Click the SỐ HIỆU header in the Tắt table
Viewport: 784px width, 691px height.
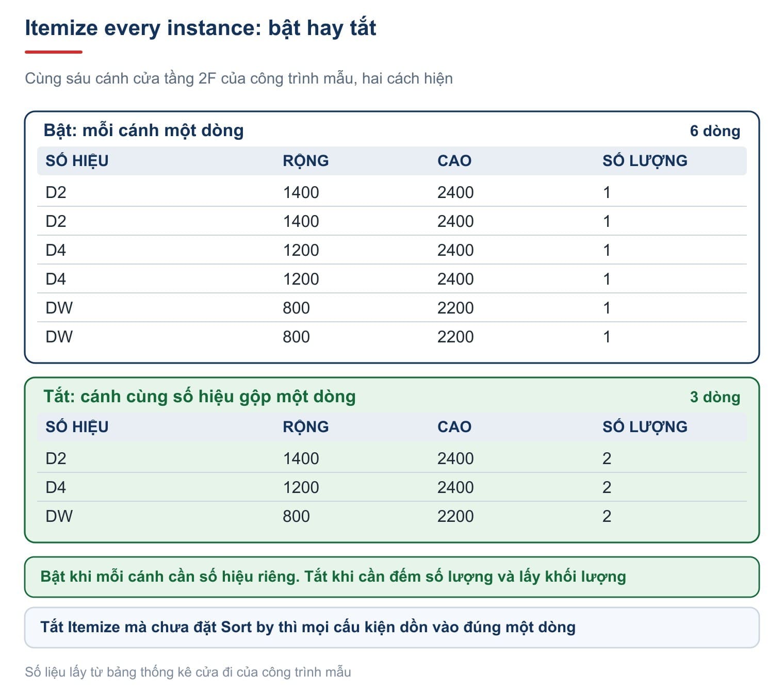(x=77, y=427)
